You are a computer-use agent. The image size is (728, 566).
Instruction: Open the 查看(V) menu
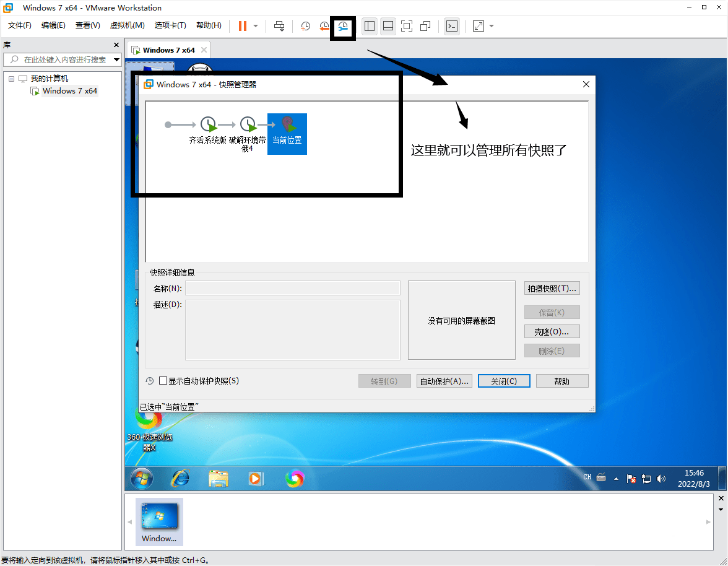88,25
